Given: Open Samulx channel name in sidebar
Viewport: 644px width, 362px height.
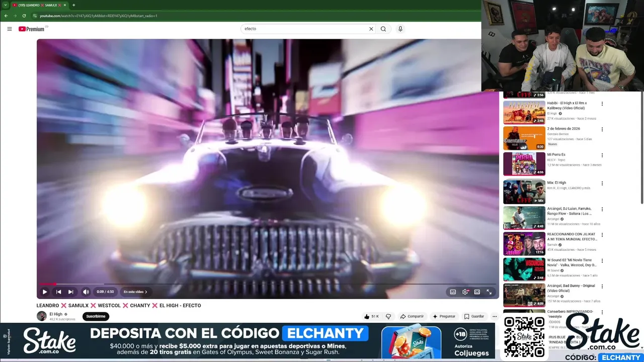Looking at the screenshot, I should [x=552, y=245].
